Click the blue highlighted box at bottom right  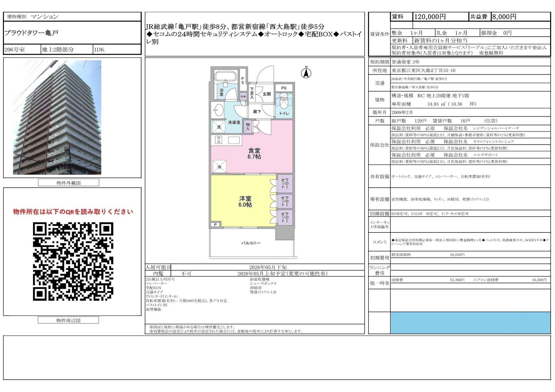coord(470,323)
